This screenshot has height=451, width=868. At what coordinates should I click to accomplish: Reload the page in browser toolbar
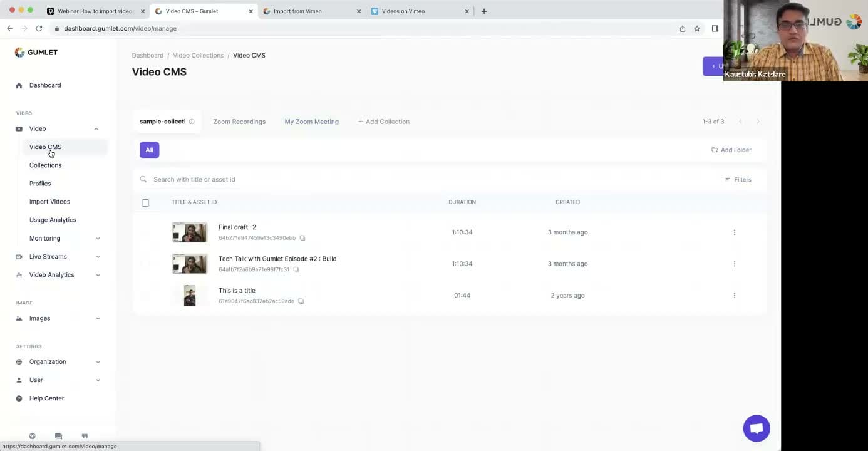(39, 29)
